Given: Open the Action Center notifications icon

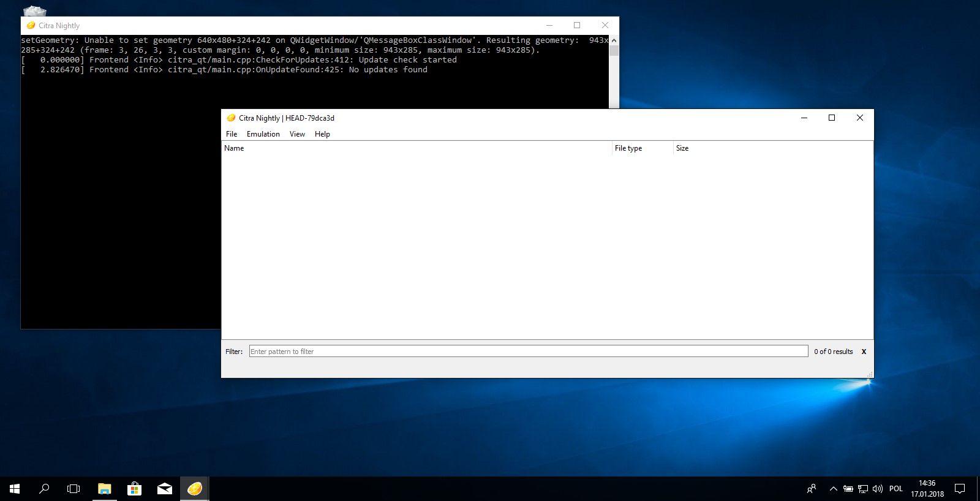Looking at the screenshot, I should tap(960, 489).
